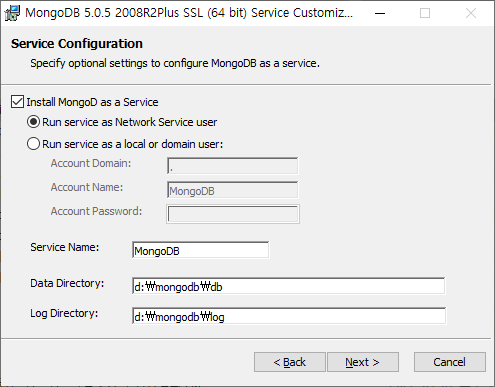Click the Account Domain text box
This screenshot has width=495, height=387.
click(232, 166)
